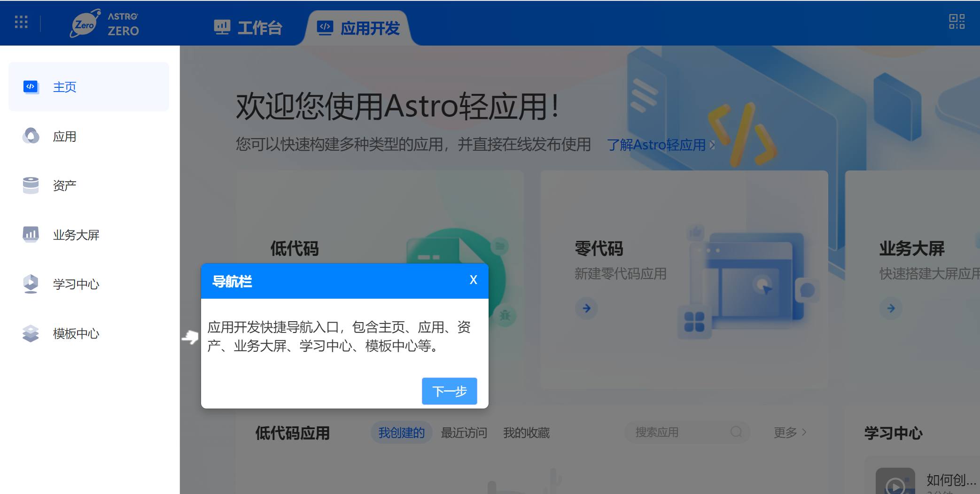Click the arrow on the 零代码 card
The width and height of the screenshot is (980, 494).
[x=586, y=309]
